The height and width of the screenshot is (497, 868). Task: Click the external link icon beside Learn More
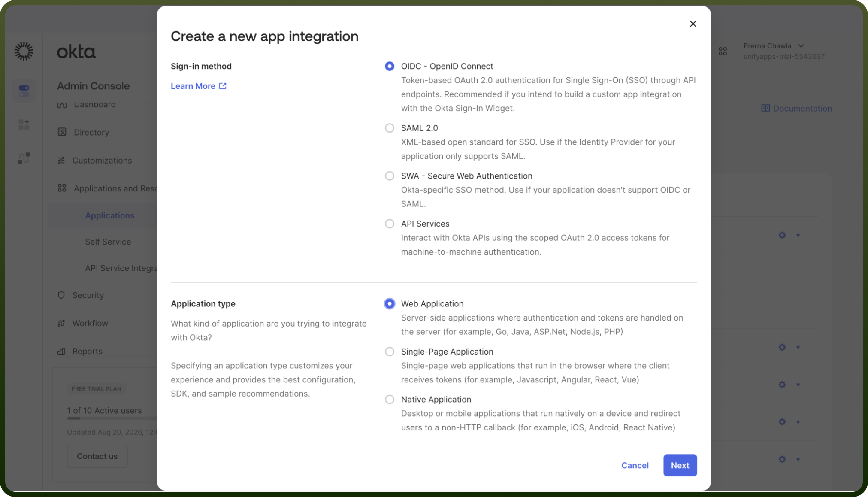click(223, 86)
